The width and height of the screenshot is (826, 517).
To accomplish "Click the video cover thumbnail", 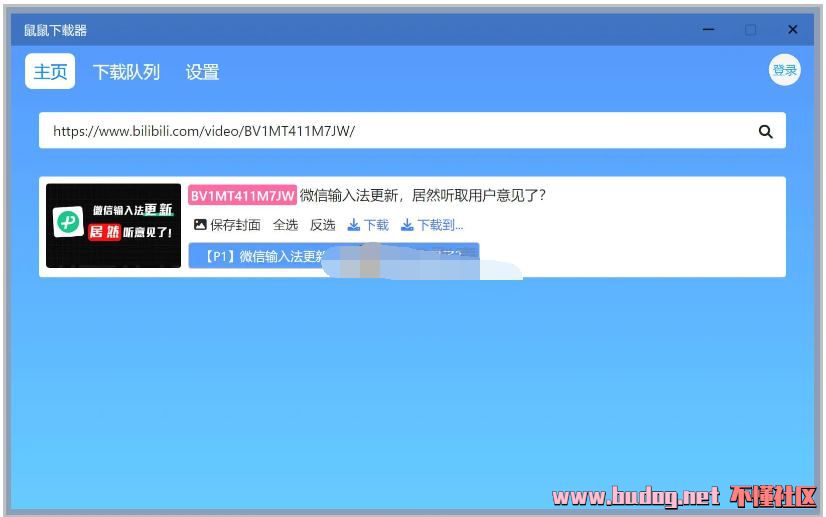I will (x=113, y=226).
